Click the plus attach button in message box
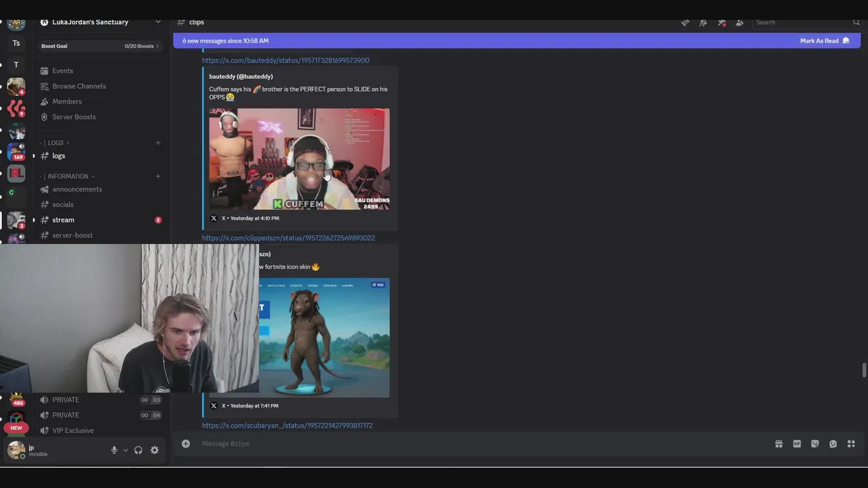The width and height of the screenshot is (868, 488). point(186,444)
